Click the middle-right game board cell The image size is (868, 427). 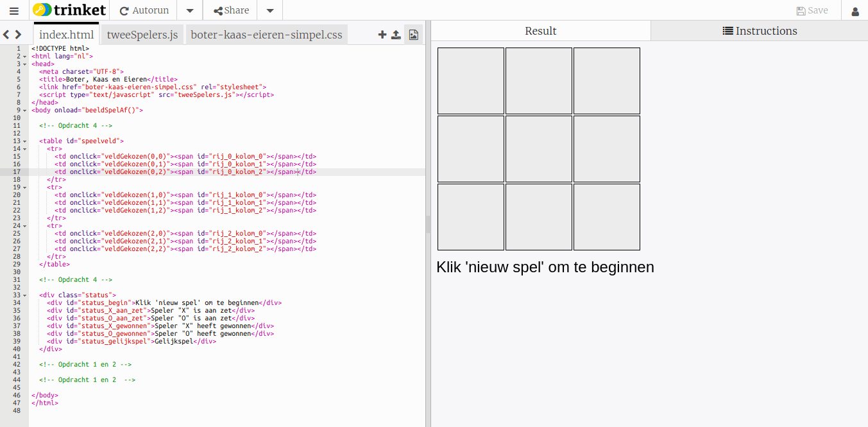[x=607, y=149]
